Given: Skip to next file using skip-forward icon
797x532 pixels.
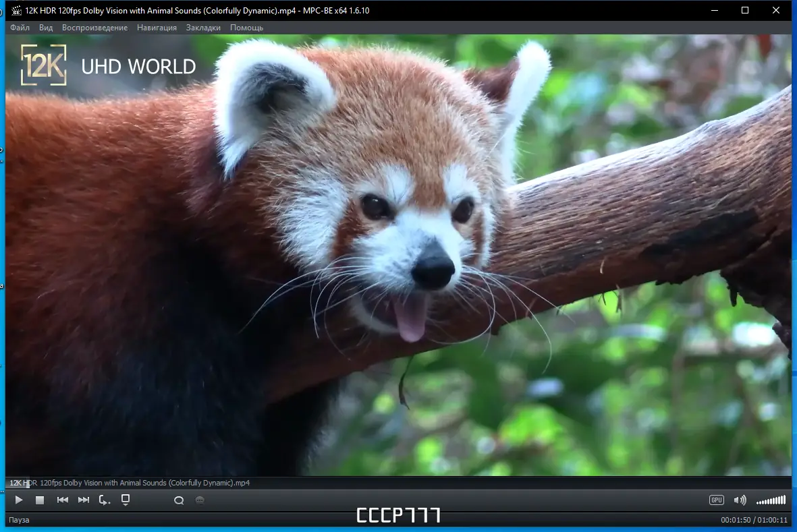Looking at the screenshot, I should tap(84, 500).
